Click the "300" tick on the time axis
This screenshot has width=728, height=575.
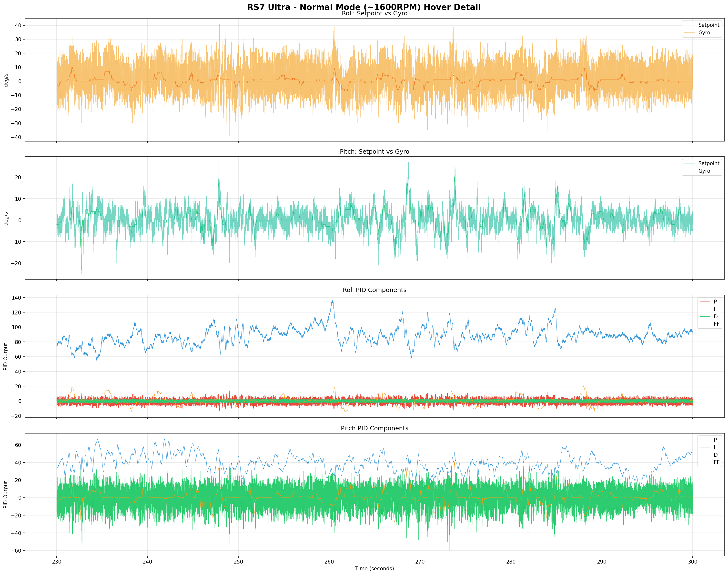(693, 562)
